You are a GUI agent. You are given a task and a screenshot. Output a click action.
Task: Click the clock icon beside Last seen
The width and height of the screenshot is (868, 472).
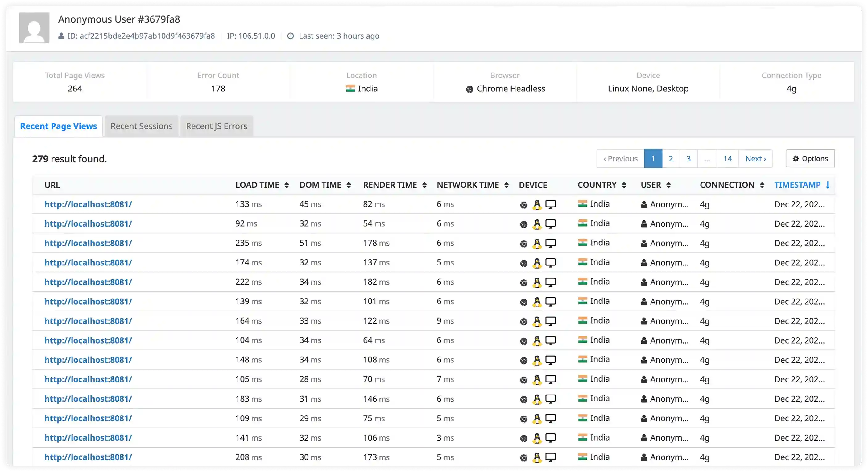(x=291, y=36)
